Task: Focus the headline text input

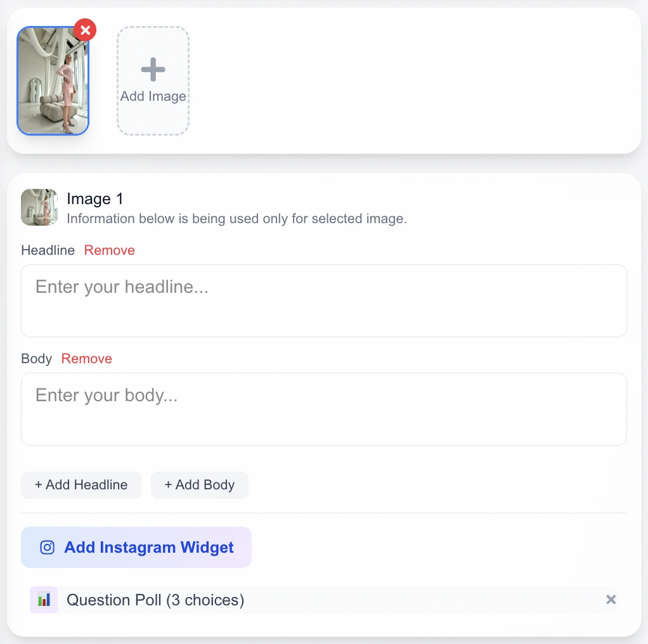Action: pyautogui.click(x=324, y=300)
